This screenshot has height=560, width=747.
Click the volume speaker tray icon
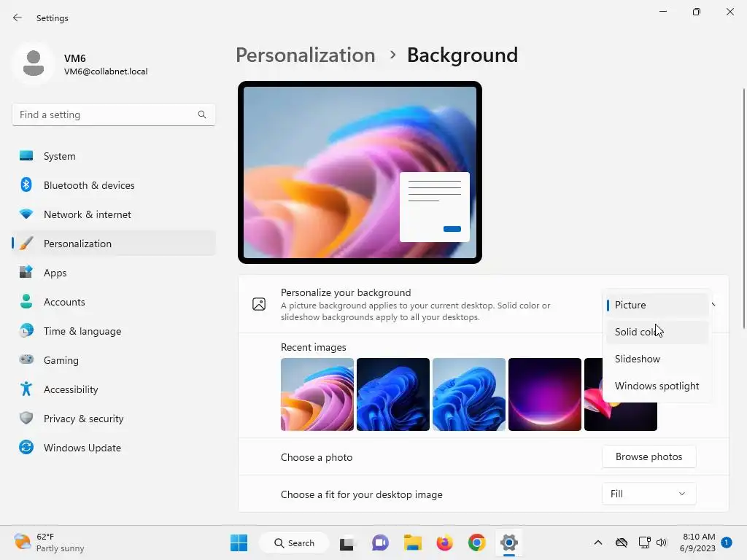(x=661, y=542)
